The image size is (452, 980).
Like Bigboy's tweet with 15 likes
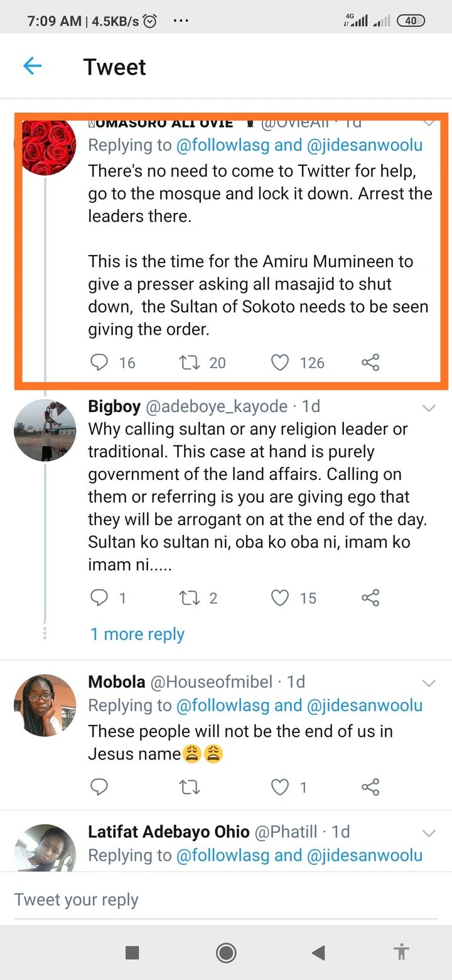279,597
